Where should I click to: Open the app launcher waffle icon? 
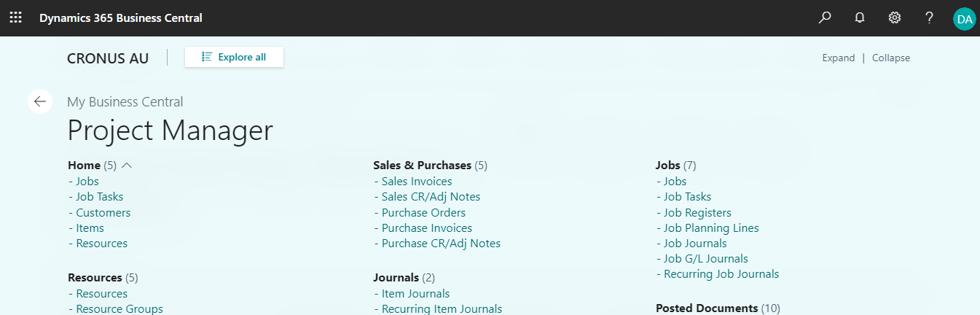(x=15, y=18)
